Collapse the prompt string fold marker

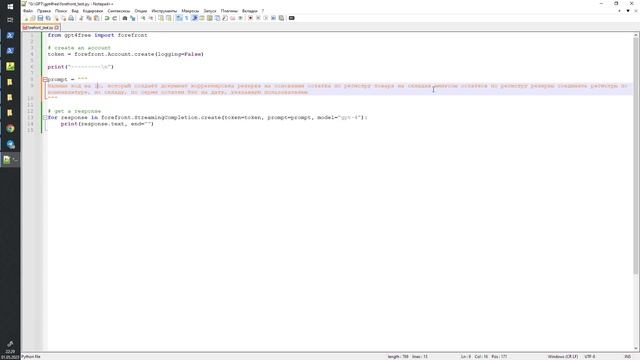click(45, 80)
